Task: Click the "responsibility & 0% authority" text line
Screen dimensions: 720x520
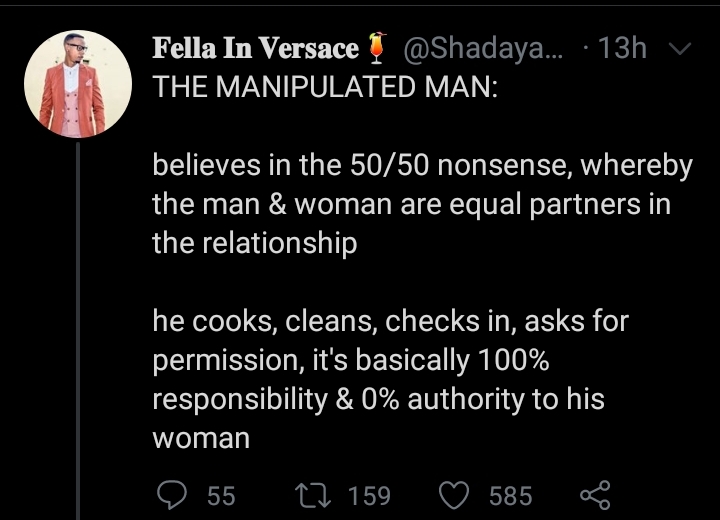Action: pos(378,399)
